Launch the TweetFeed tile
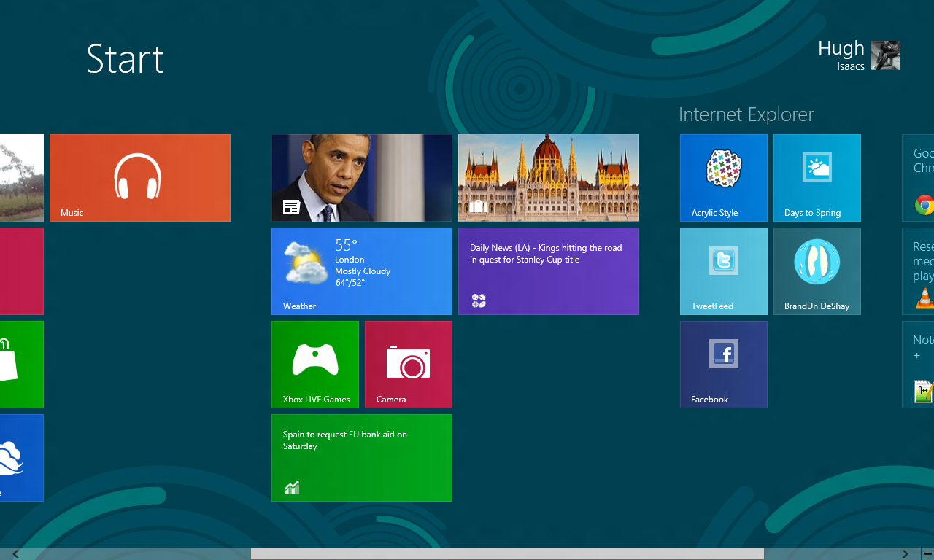934x560 pixels. (x=724, y=271)
